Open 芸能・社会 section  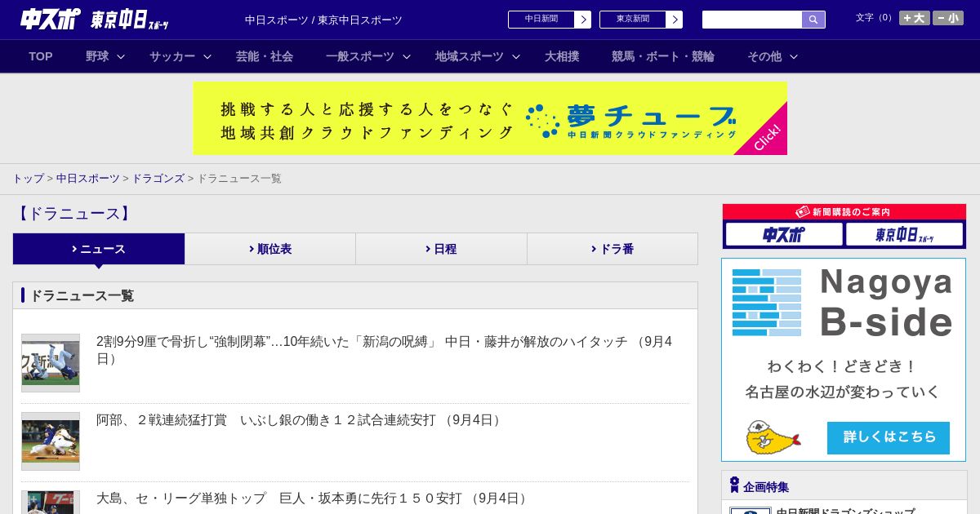coord(265,56)
